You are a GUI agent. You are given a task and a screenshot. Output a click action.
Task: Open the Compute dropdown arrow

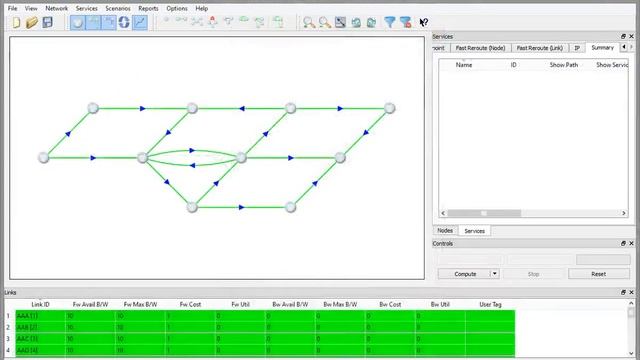coord(495,274)
